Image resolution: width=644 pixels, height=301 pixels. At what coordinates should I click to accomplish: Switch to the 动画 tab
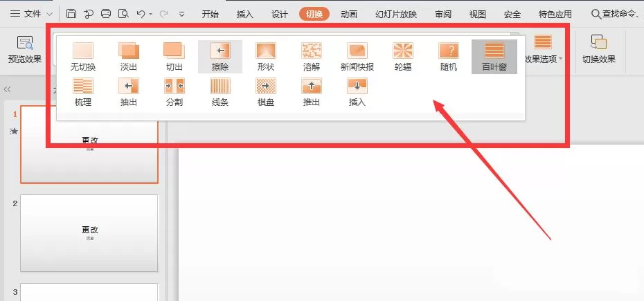point(349,15)
